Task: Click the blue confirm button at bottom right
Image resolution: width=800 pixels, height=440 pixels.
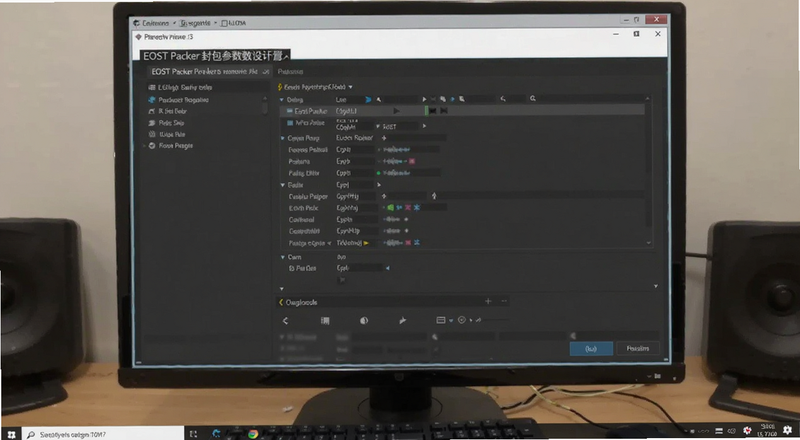Action: (x=591, y=349)
